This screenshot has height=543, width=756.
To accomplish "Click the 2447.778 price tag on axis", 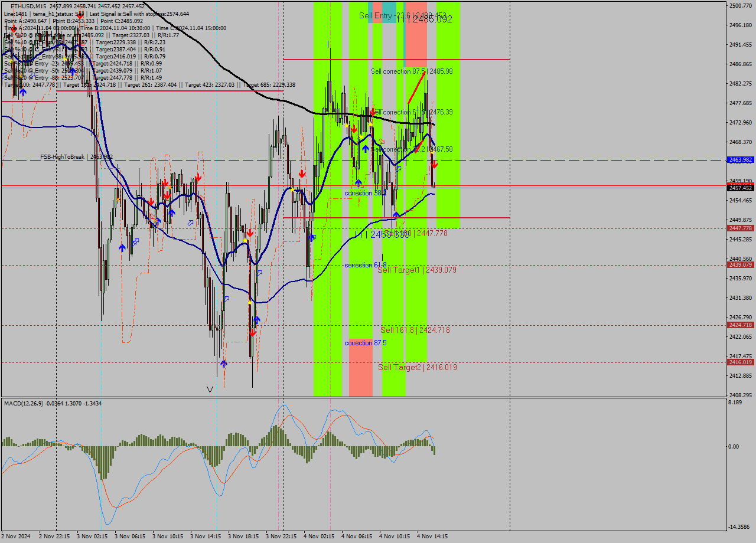I will pyautogui.click(x=741, y=228).
